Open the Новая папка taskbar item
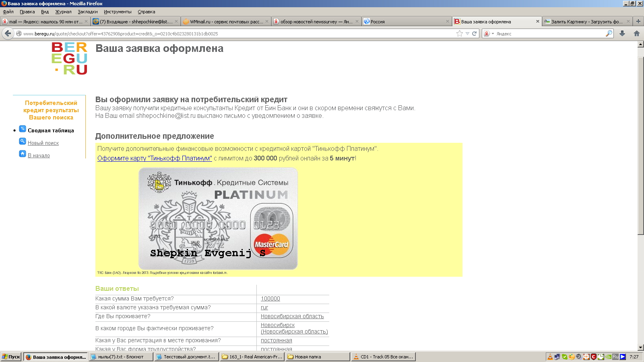The image size is (644, 362). point(318,357)
